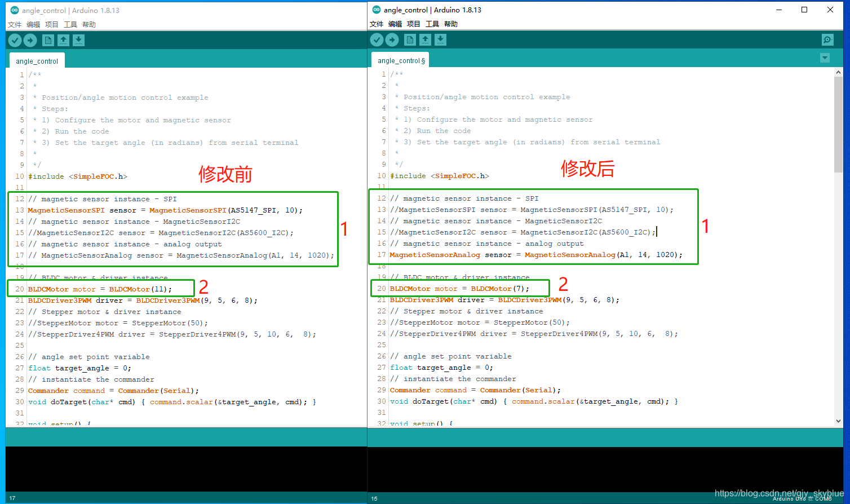Click scrollbar up arrow in right editor
Screen dimensions: 850x504
(x=838, y=72)
